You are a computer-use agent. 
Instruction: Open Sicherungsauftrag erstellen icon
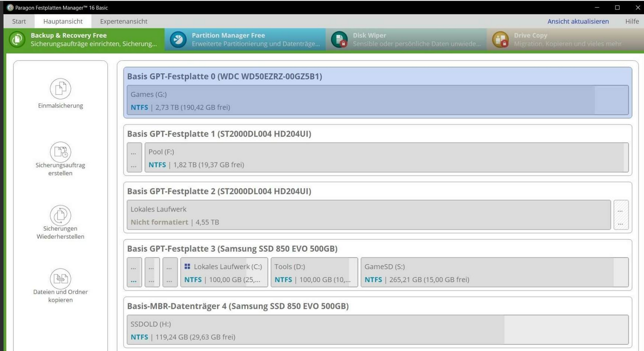coord(61,152)
